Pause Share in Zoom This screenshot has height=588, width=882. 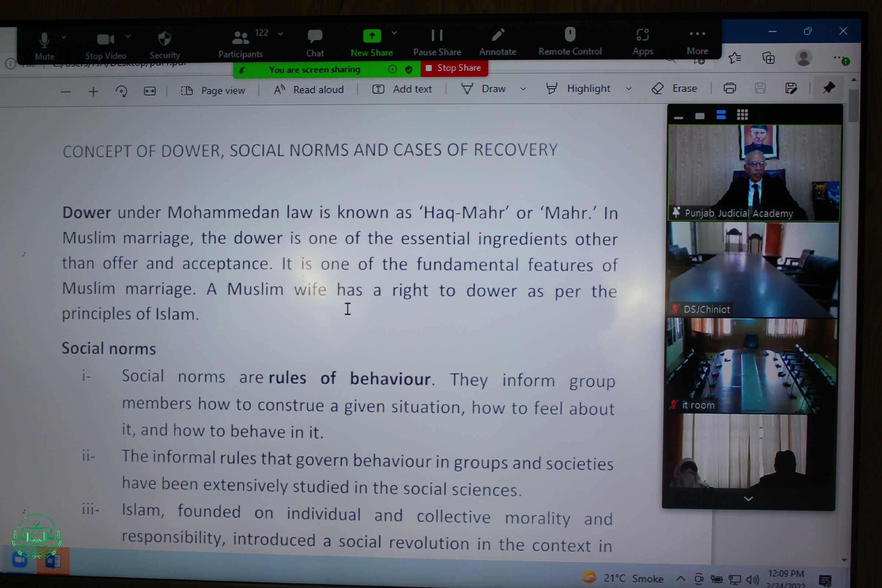click(437, 36)
